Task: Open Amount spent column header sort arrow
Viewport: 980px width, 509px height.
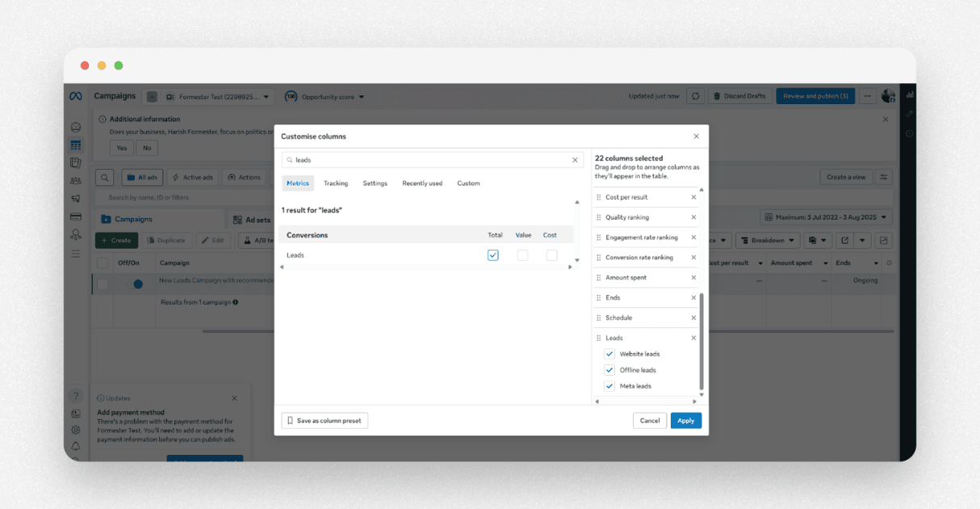Action: coord(825,263)
